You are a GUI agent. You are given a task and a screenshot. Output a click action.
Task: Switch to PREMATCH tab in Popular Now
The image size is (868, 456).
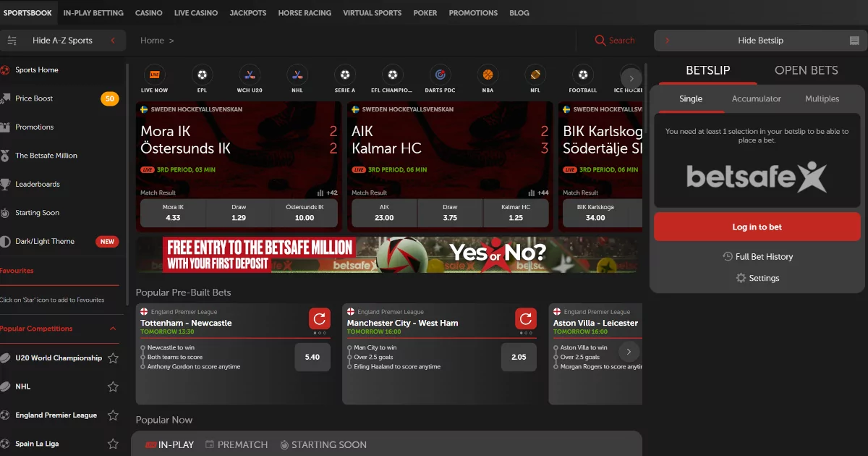(x=237, y=444)
